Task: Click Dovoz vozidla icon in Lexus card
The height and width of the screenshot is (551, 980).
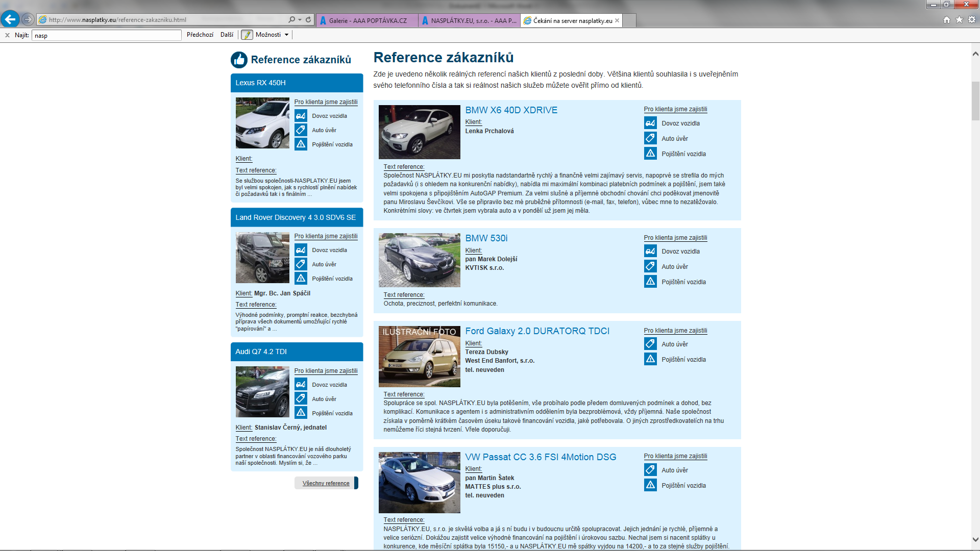Action: (301, 116)
